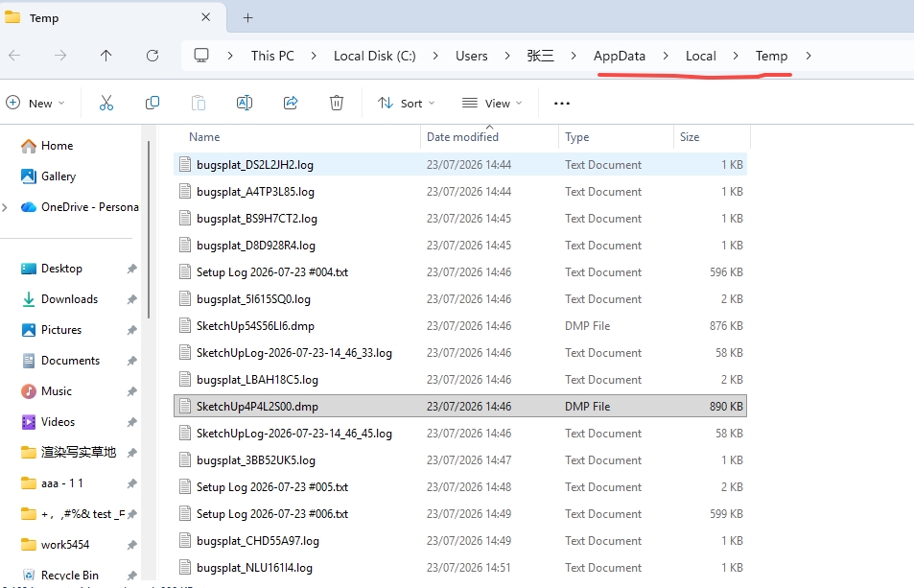Unpin icon next to Downloads
The width and height of the screenshot is (914, 588).
point(131,299)
